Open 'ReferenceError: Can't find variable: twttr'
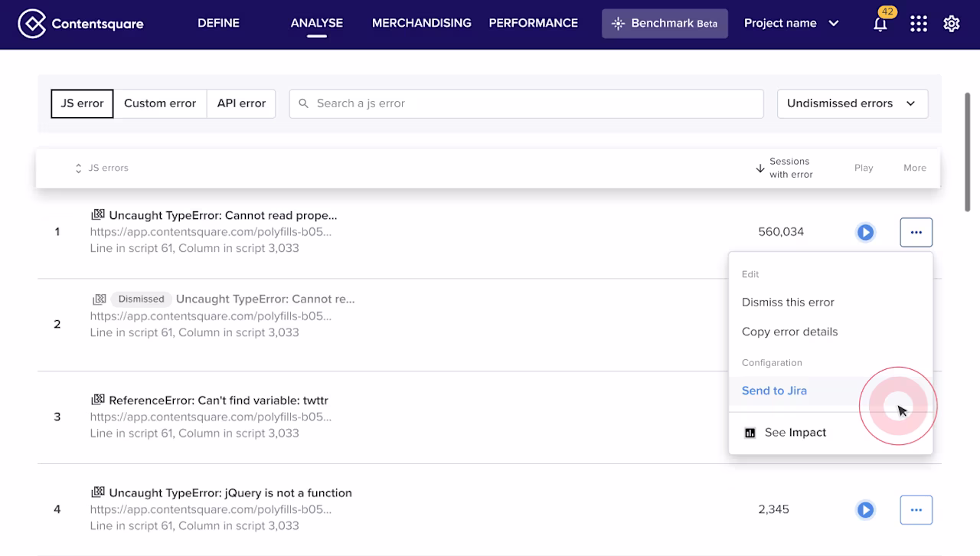This screenshot has height=556, width=980. coord(218,401)
